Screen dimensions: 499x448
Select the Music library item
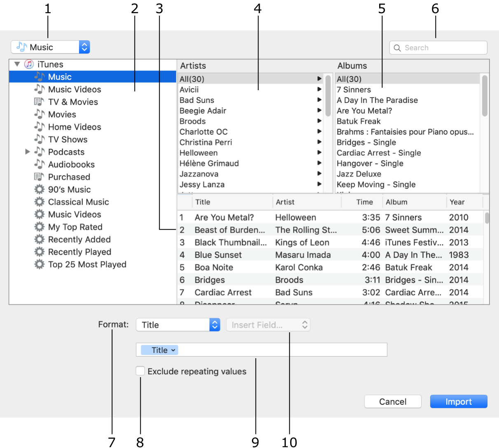pos(93,77)
